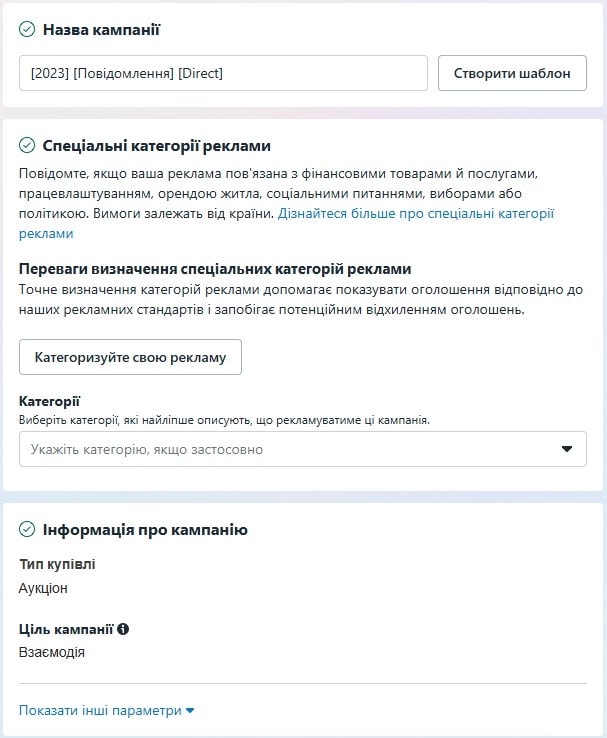Click the green checkmark beside Назва кампанії
Viewport: 607px width, 738px height.
pyautogui.click(x=27, y=29)
